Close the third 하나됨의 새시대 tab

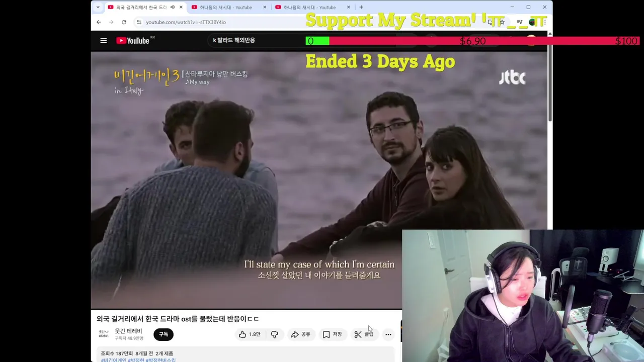coord(348,7)
